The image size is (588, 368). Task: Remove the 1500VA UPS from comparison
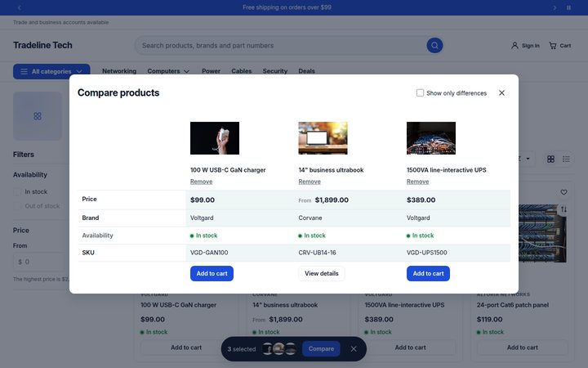click(x=418, y=182)
